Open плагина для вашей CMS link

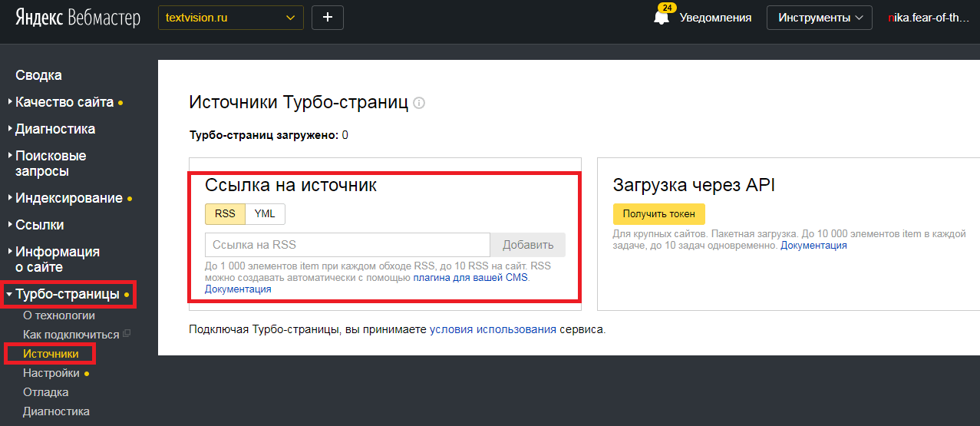471,278
